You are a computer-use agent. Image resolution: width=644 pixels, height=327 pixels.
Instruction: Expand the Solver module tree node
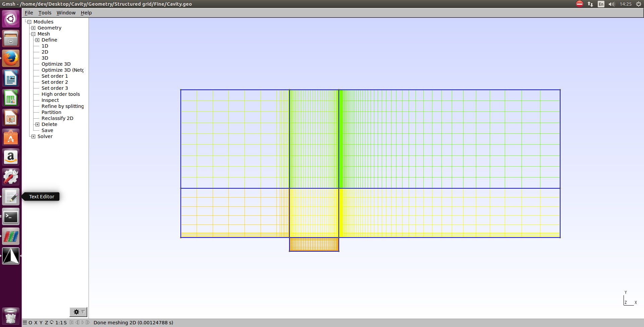point(33,136)
